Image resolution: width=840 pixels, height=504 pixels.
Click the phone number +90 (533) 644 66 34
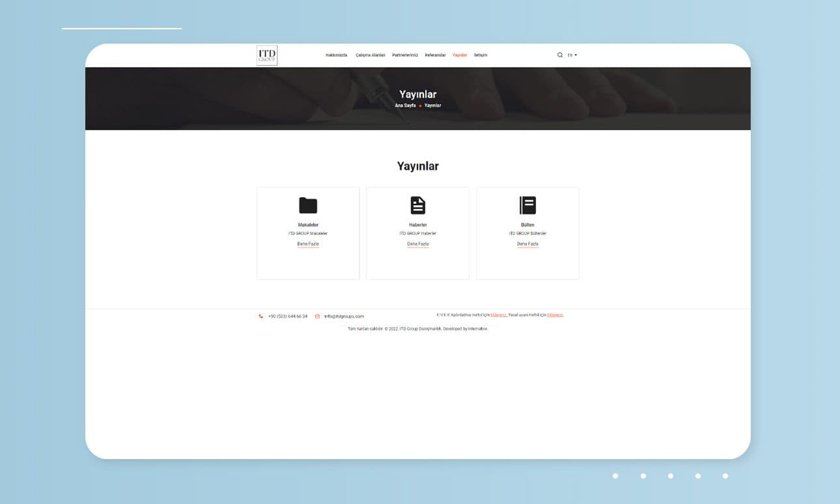tap(288, 316)
